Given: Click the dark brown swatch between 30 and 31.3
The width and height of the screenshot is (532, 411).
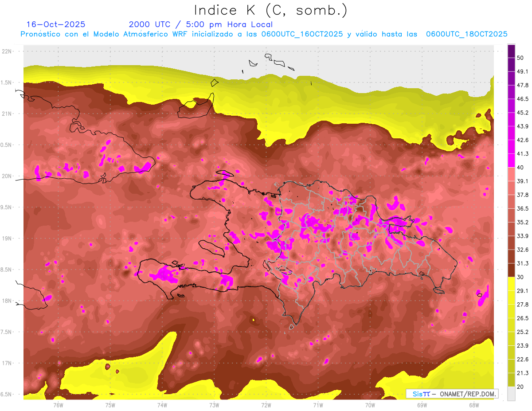Looking at the screenshot, I should (511, 270).
